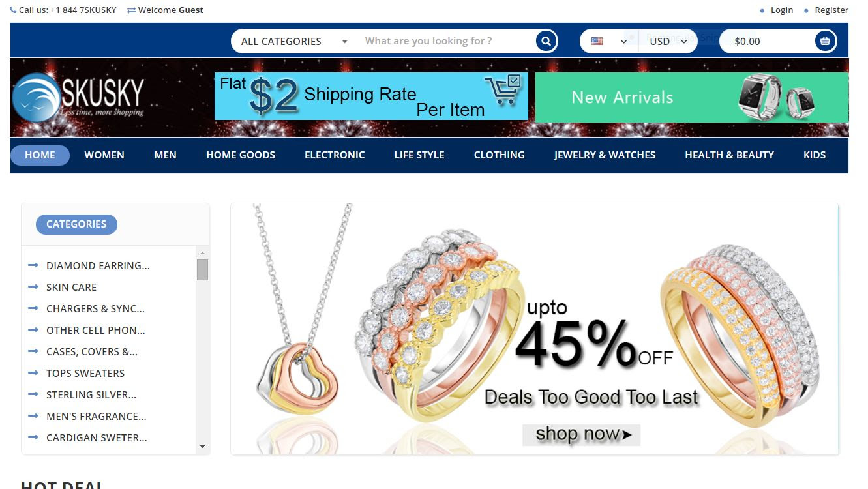This screenshot has width=868, height=489.
Task: Open the USD currency dropdown
Action: point(668,41)
